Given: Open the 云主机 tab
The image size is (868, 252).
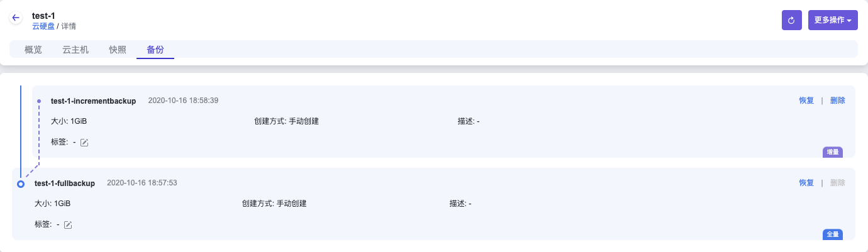Looking at the screenshot, I should point(75,50).
